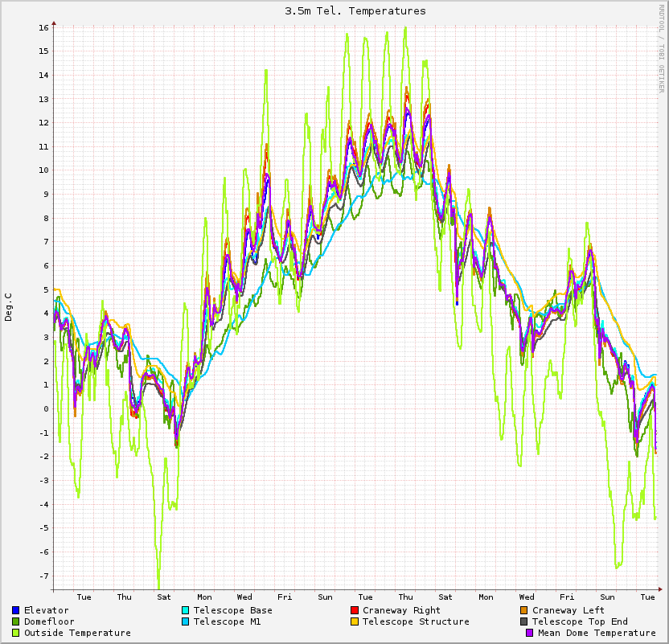Click the lime Outside Temperature legend swatch

(16, 633)
